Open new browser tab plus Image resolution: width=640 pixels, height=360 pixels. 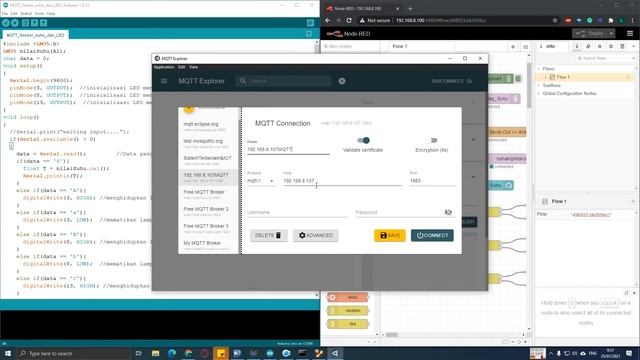[410, 8]
